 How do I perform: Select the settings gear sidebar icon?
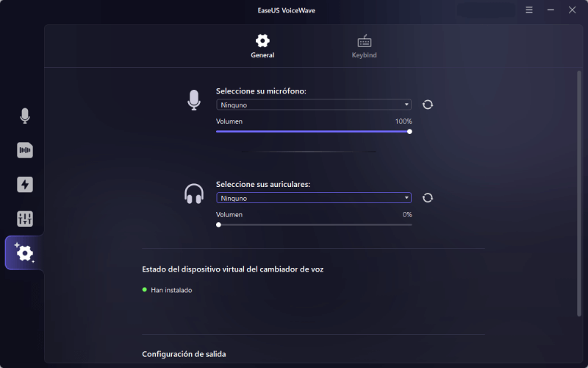pyautogui.click(x=25, y=253)
